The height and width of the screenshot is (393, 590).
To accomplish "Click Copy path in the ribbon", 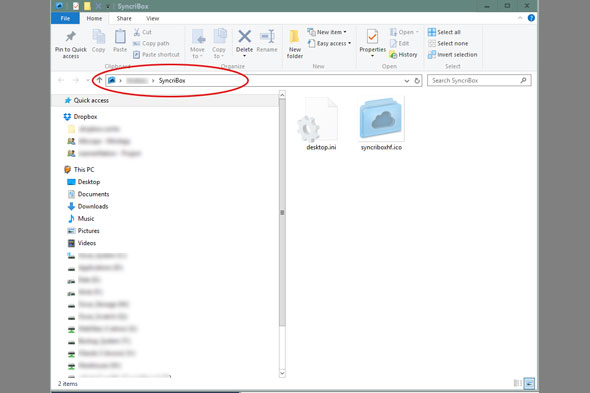I will coord(151,44).
